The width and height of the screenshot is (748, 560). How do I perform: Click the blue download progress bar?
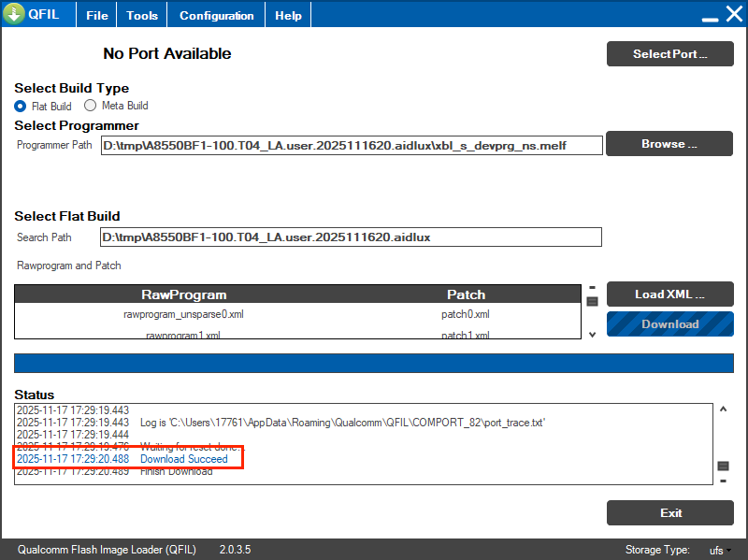click(374, 364)
